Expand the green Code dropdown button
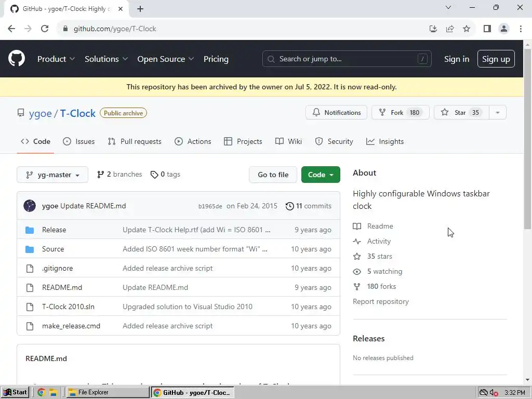Image resolution: width=532 pixels, height=399 pixels. click(321, 175)
